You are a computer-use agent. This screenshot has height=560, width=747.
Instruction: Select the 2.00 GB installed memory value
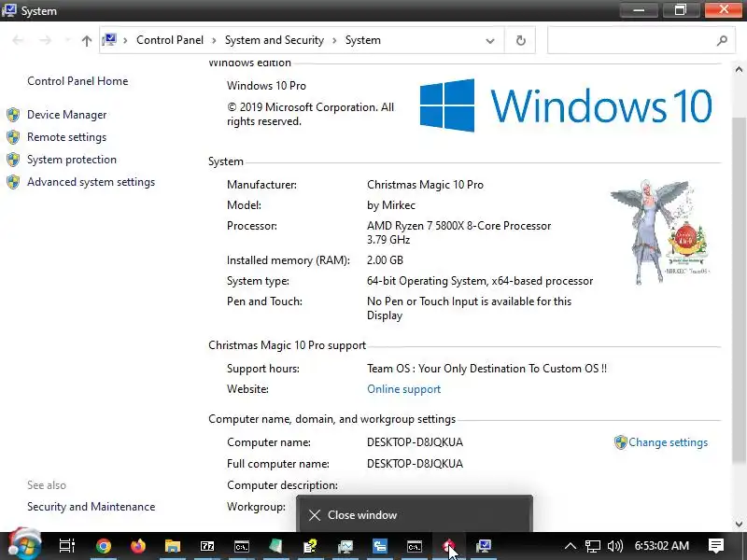(x=385, y=260)
